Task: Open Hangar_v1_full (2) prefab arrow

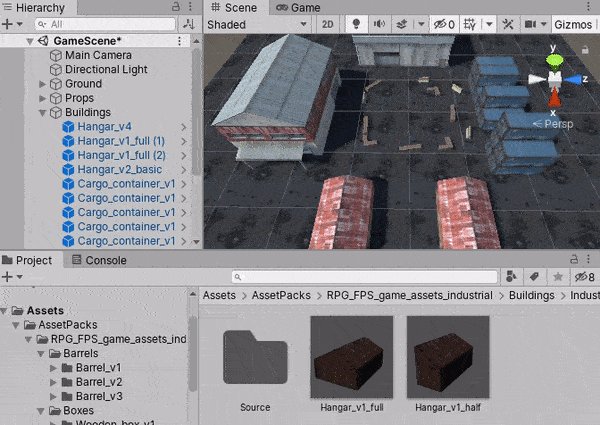Action: 184,156
